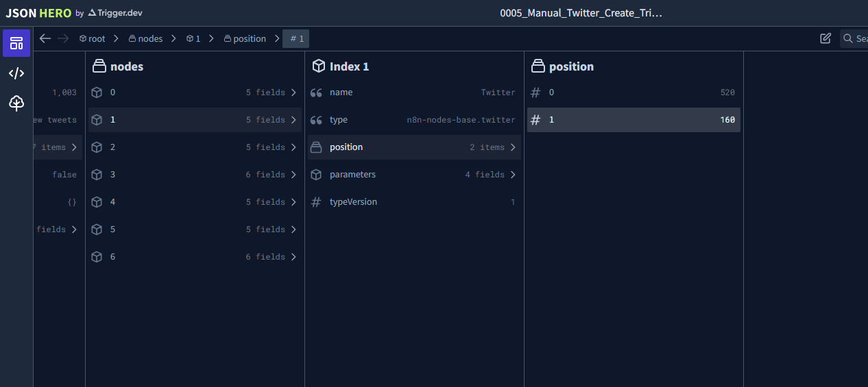Click the Search field
The width and height of the screenshot is (868, 387).
854,38
